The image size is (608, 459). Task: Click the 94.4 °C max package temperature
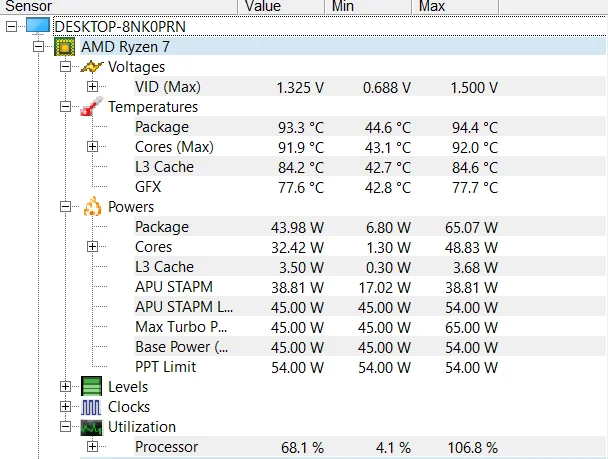point(475,128)
